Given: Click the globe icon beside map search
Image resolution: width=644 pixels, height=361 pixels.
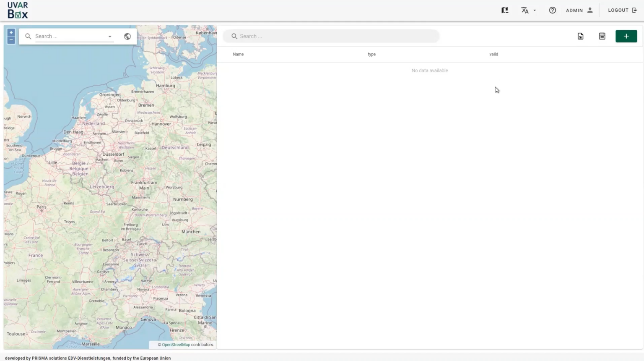Looking at the screenshot, I should click(x=127, y=36).
